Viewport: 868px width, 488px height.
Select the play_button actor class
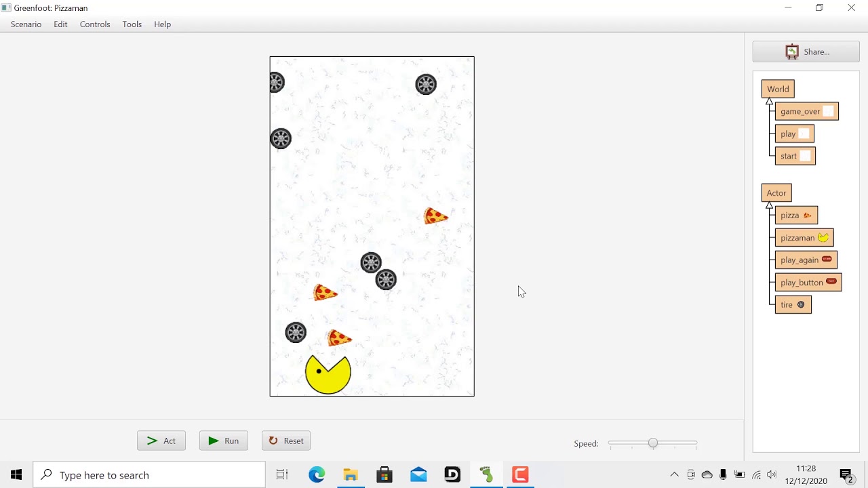point(808,283)
